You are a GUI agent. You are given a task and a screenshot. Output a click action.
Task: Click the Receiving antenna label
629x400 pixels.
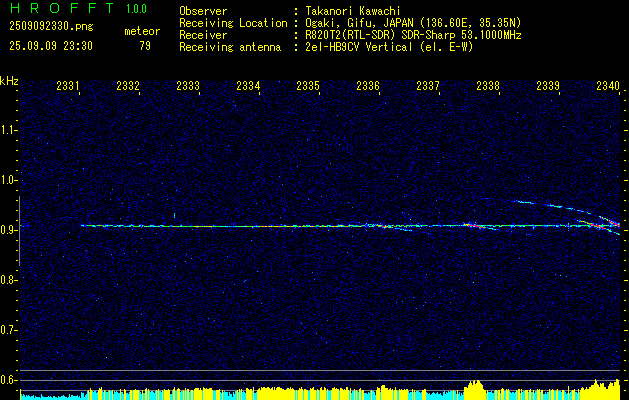[230, 47]
